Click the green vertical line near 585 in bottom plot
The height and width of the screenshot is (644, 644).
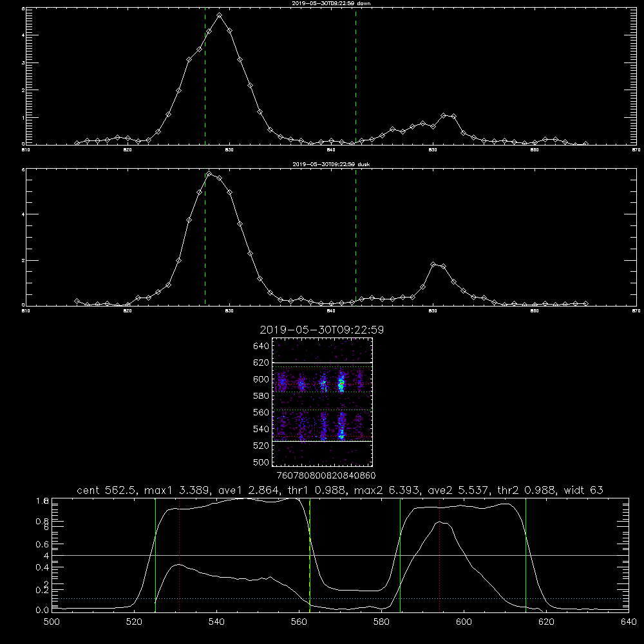(400, 555)
